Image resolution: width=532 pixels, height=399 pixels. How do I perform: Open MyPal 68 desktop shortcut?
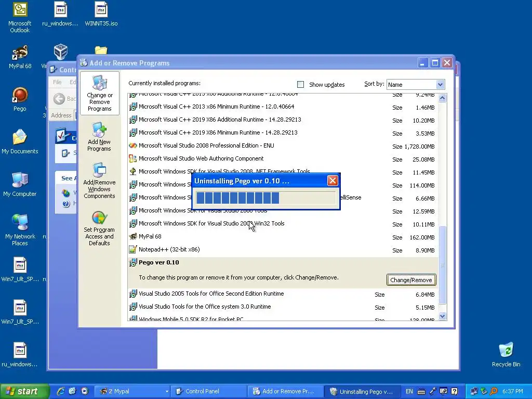pos(20,57)
